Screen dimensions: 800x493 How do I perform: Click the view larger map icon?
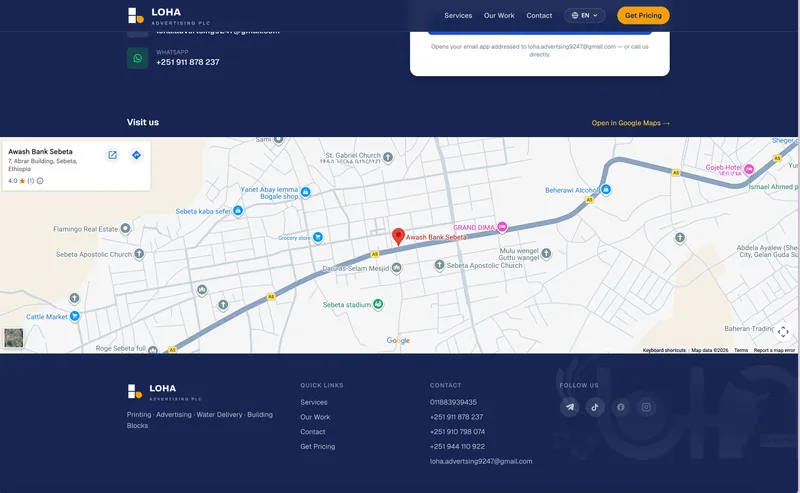click(x=112, y=155)
